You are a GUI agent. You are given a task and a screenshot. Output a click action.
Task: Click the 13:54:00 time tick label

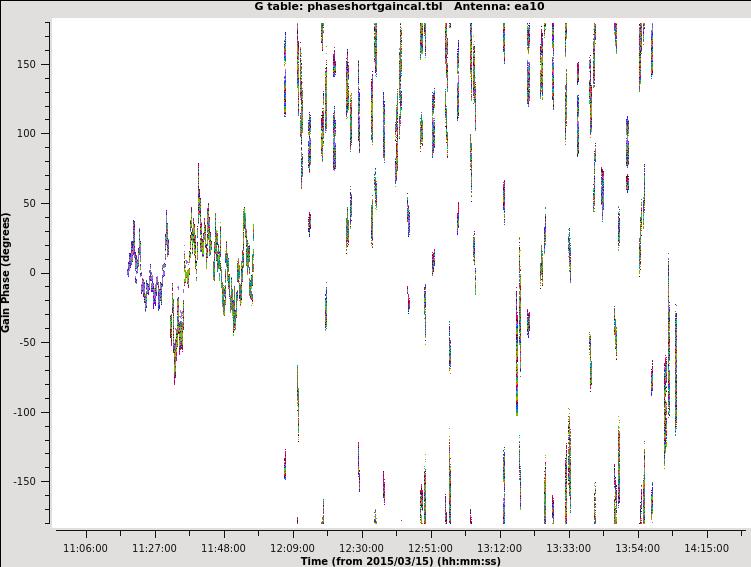tap(637, 548)
